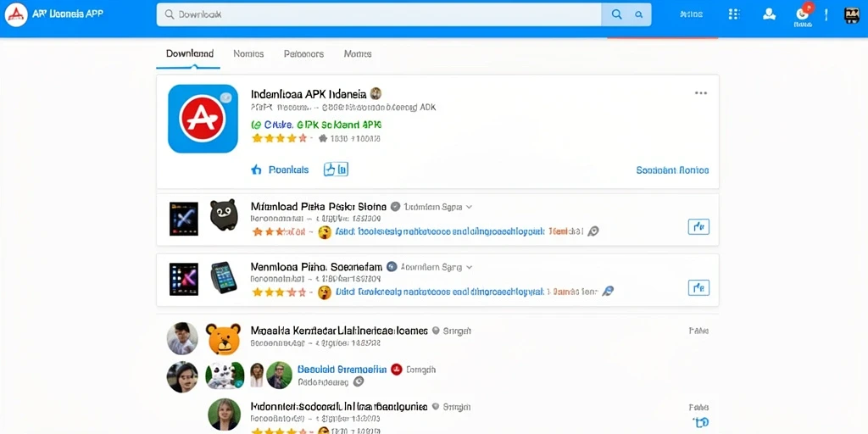Click the smartphone icon in the Menmloaa Pitho row

(x=224, y=277)
